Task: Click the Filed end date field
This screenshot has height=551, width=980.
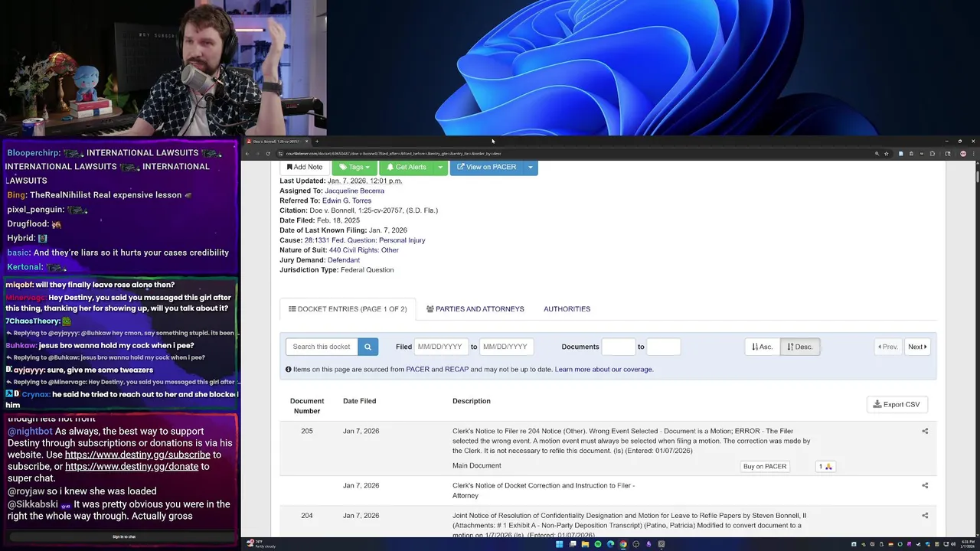Action: pyautogui.click(x=505, y=347)
